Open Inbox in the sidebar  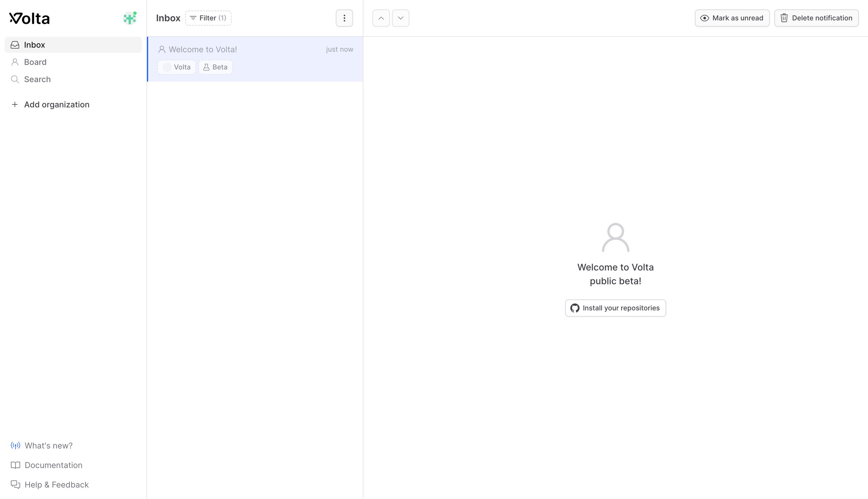click(73, 45)
